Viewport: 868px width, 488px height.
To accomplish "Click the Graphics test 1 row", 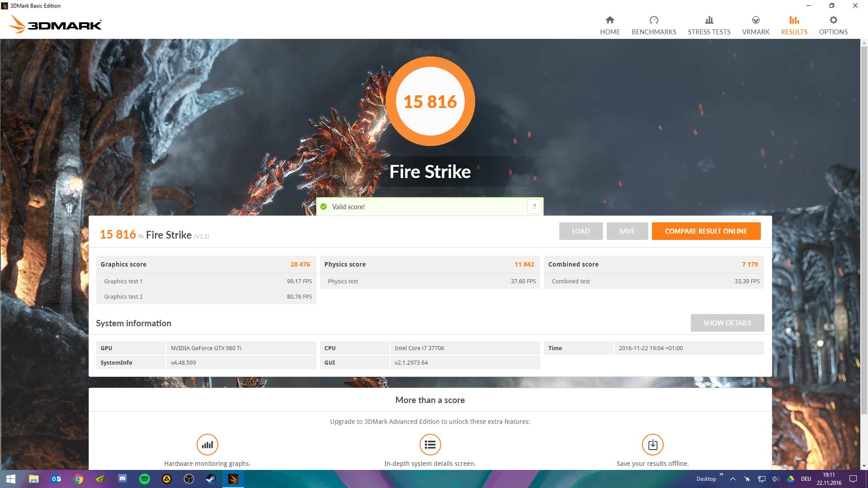I will point(206,281).
